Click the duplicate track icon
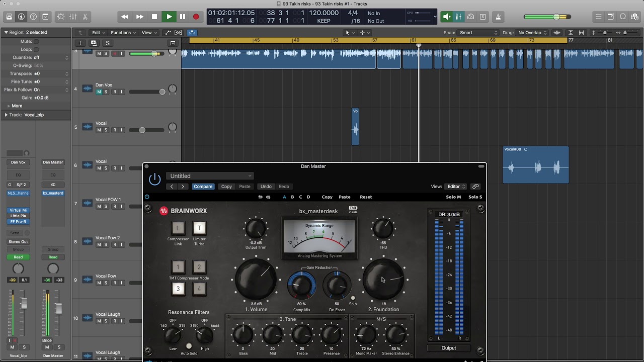Screen dimensions: 644x362 click(94, 43)
